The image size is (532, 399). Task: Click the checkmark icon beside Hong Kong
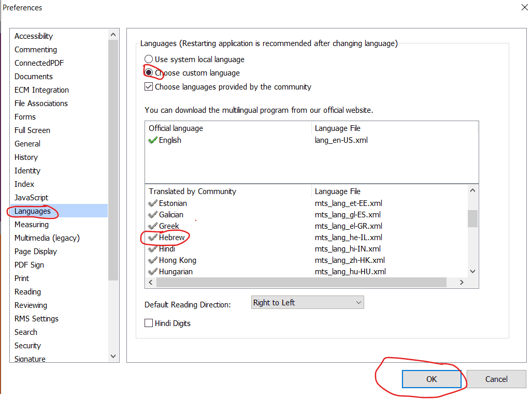coord(153,260)
